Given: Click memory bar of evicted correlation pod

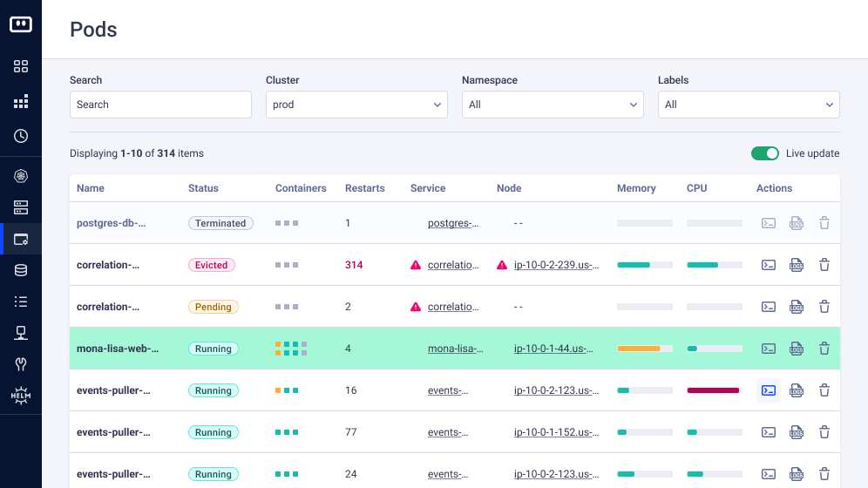Looking at the screenshot, I should coord(645,265).
